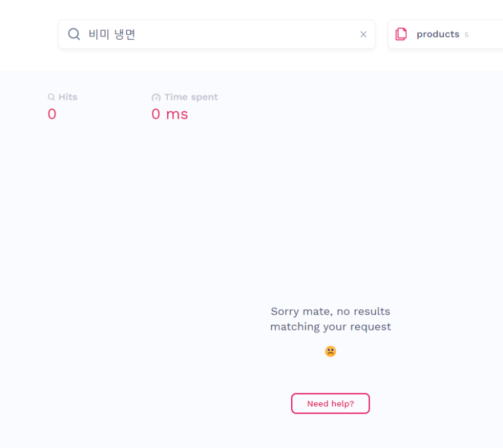Clear the search query with the X
The width and height of the screenshot is (503, 448).
point(363,35)
